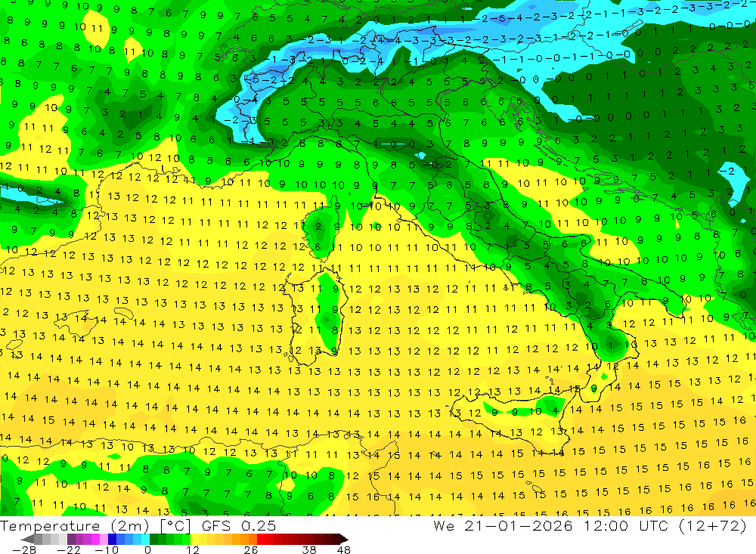
Task: Select the 38 legend scale label
Action: tap(309, 549)
